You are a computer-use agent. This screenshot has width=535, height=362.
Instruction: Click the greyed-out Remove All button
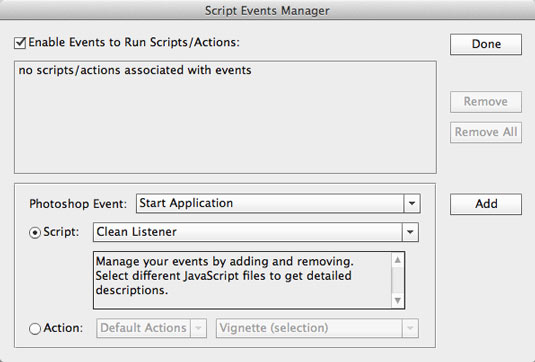point(486,132)
